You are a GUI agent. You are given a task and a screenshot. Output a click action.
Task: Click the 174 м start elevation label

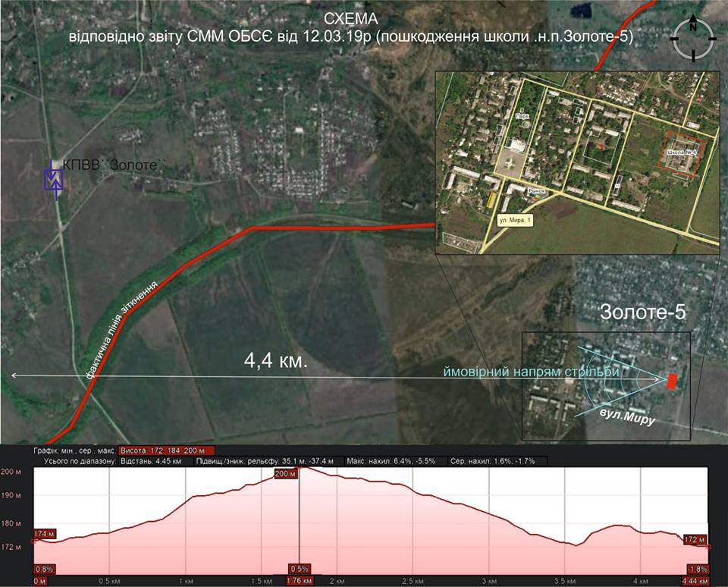pos(45,535)
